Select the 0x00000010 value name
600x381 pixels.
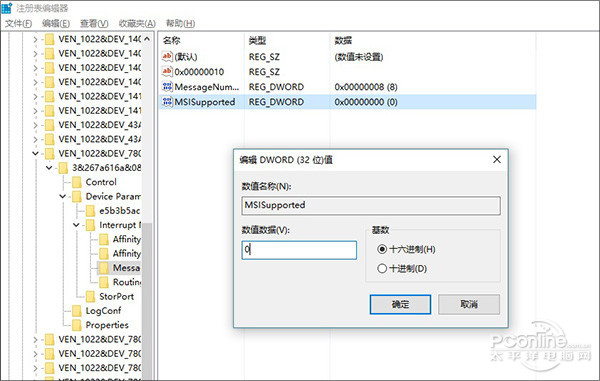[x=199, y=72]
